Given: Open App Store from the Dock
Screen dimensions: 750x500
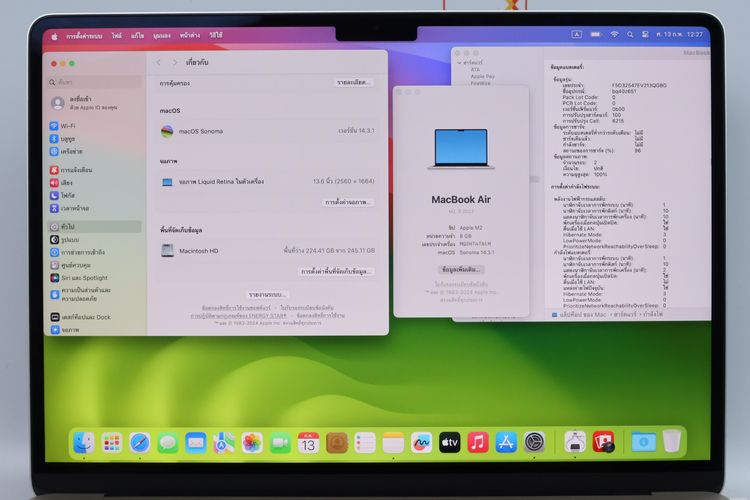Looking at the screenshot, I should tap(506, 443).
